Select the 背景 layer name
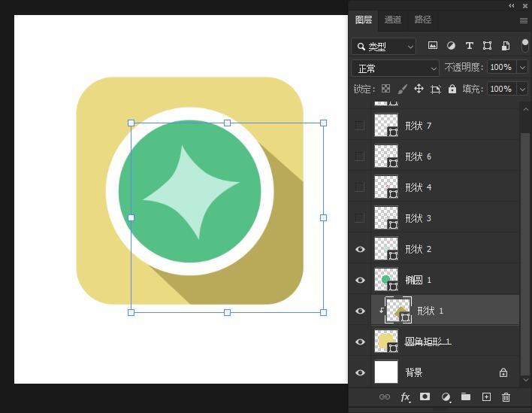Screen dimensions: 532x413 tap(414, 372)
